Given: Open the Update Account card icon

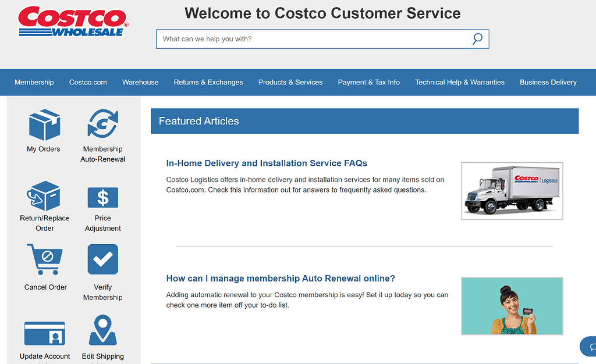Looking at the screenshot, I should (44, 333).
